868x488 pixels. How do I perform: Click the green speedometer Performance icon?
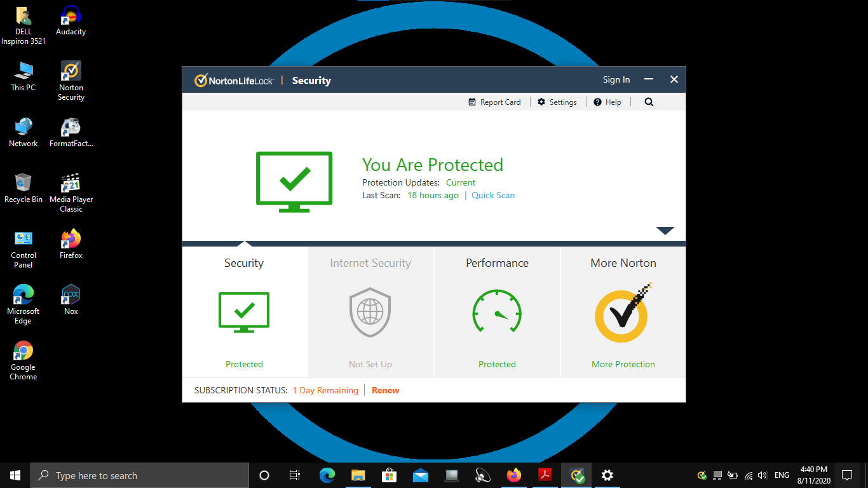click(497, 311)
